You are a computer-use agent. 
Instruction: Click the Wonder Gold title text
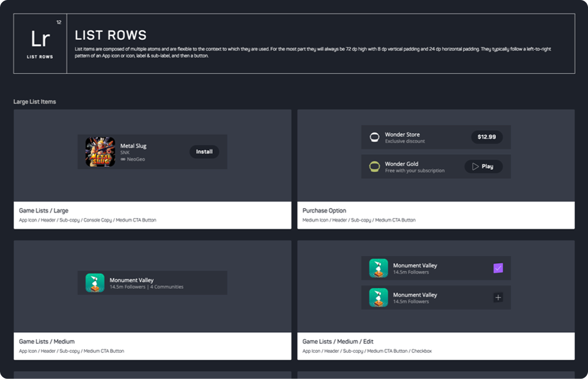point(401,164)
